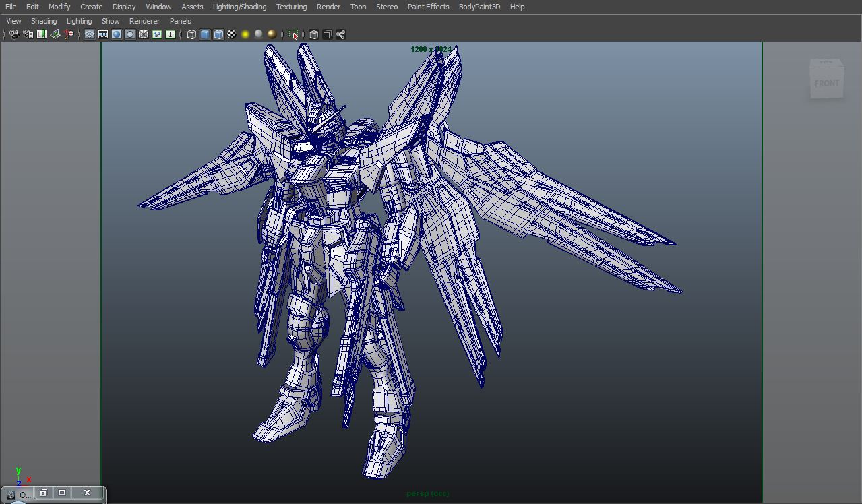Viewport: 862px width, 504px height.
Task: Click the yellow Use All Lights icon
Action: click(x=245, y=34)
